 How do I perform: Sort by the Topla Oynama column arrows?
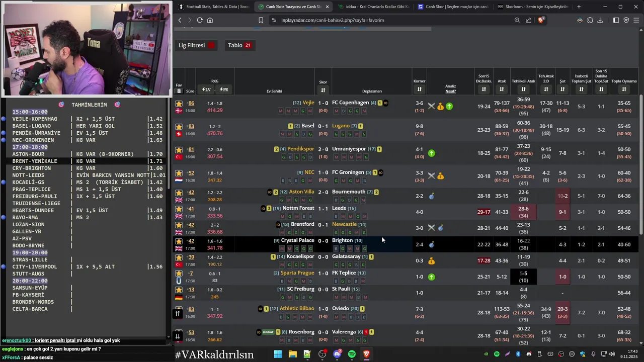624,89
